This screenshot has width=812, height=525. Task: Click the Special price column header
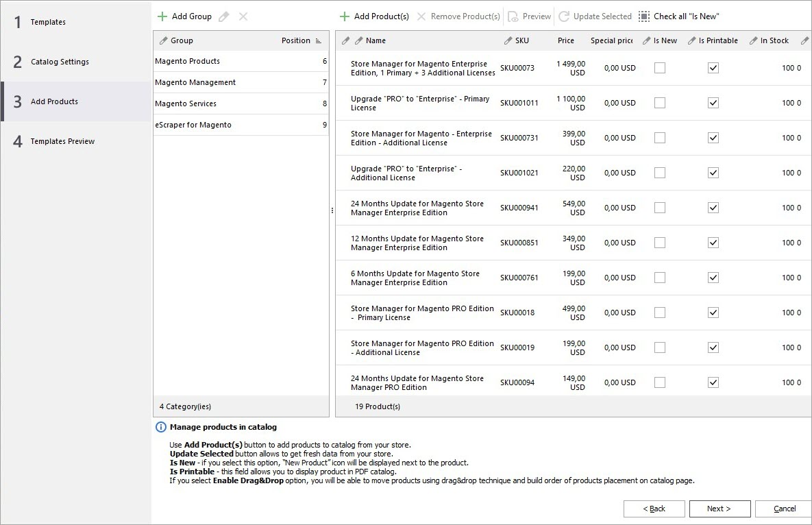pyautogui.click(x=612, y=40)
